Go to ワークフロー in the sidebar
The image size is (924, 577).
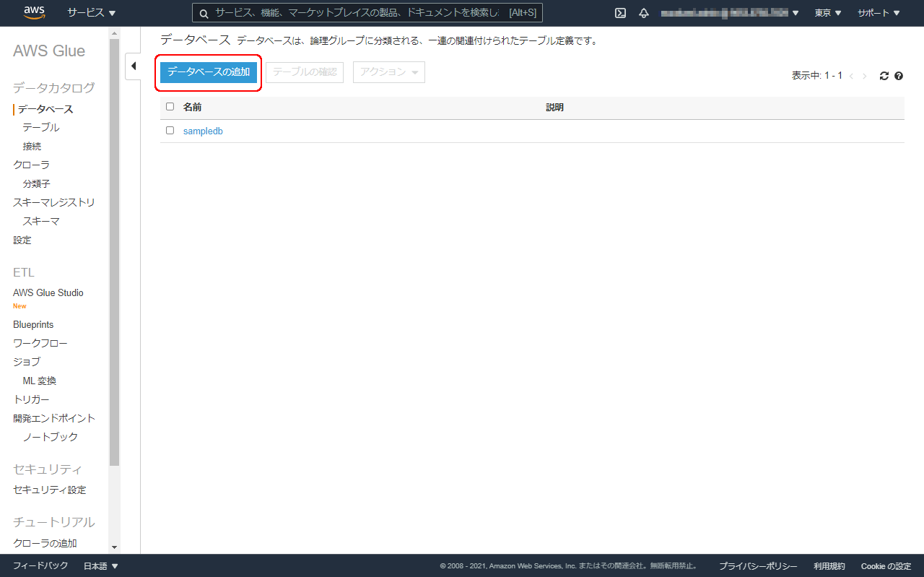pos(40,344)
